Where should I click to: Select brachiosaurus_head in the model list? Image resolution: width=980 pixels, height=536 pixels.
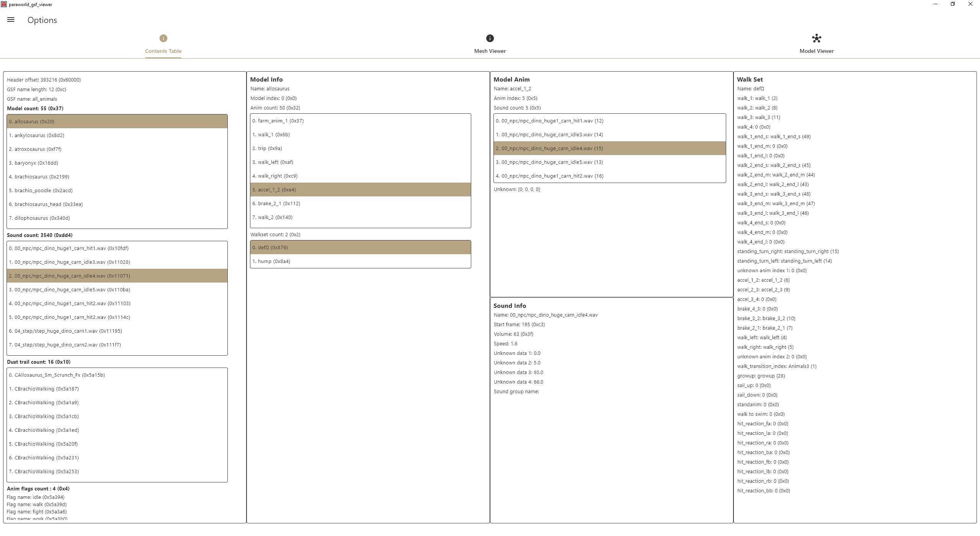pos(46,204)
